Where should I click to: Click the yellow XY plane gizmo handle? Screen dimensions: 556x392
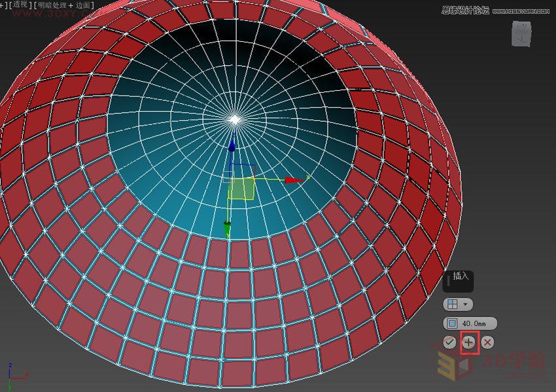pos(241,189)
